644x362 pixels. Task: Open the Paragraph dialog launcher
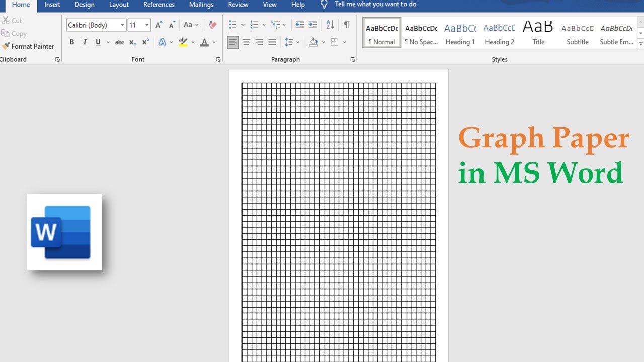click(x=353, y=59)
